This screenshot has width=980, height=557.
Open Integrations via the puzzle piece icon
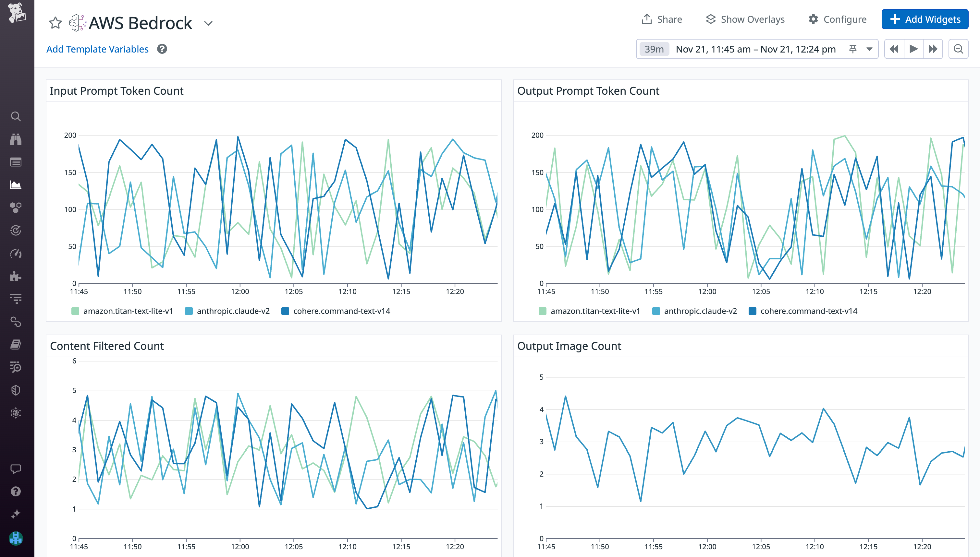pos(16,276)
